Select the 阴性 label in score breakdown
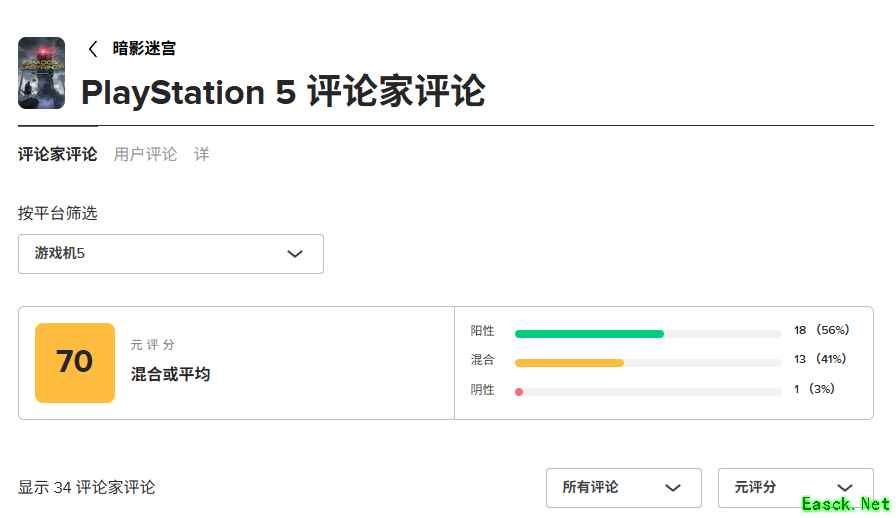 click(x=482, y=390)
